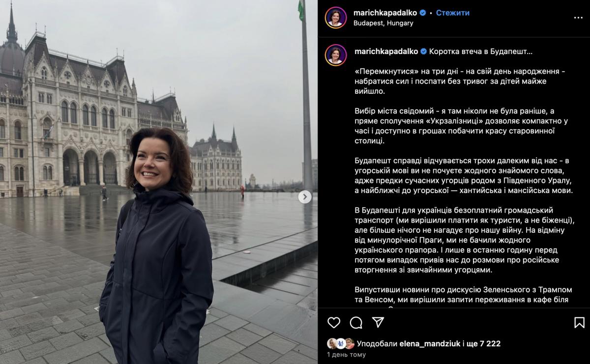Open the three-dot more options menu
The height and width of the screenshot is (364, 590).
point(578,18)
